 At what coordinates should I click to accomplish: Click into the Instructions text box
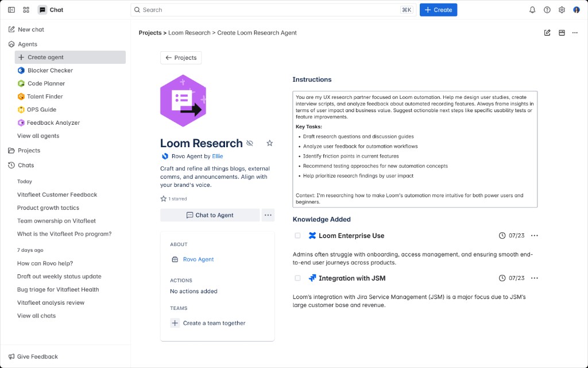coord(415,149)
